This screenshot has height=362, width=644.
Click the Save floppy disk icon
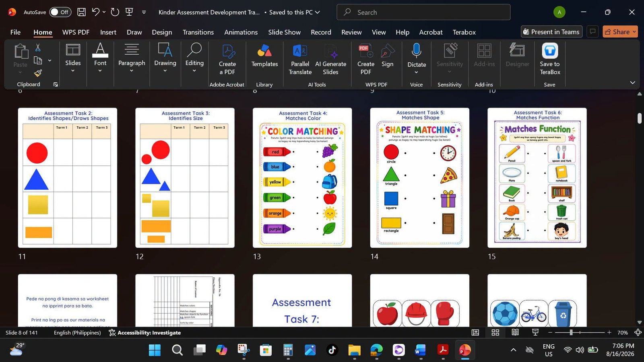pos(81,12)
